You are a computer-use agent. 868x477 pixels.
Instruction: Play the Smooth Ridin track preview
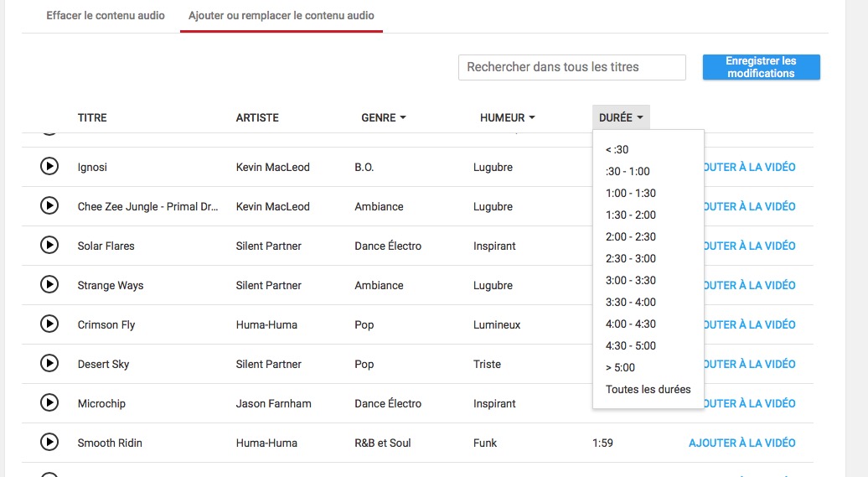click(49, 442)
